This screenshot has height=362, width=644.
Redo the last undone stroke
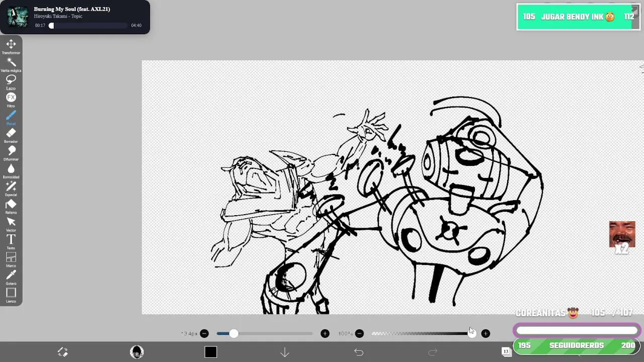coord(433,352)
